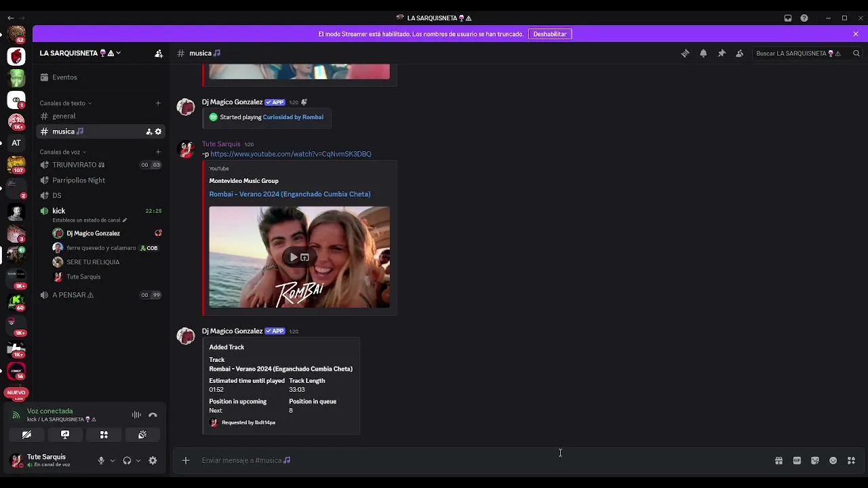Screen dimensions: 868x488
Task: Edit musica channel settings gear
Action: [x=159, y=131]
